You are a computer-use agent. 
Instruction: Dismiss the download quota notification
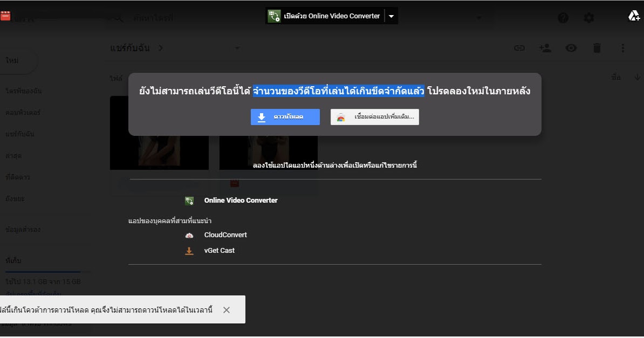click(227, 310)
